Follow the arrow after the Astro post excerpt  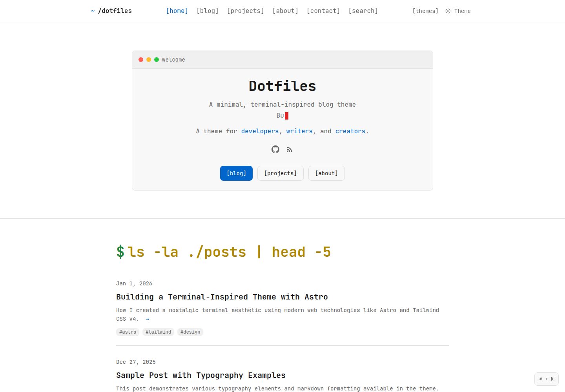coord(147,319)
